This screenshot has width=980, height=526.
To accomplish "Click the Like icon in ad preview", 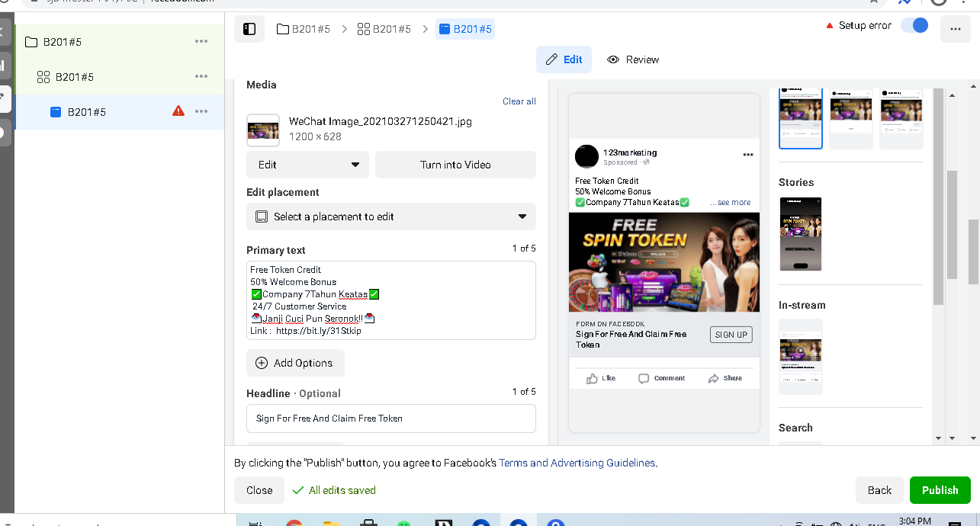I will (x=592, y=378).
